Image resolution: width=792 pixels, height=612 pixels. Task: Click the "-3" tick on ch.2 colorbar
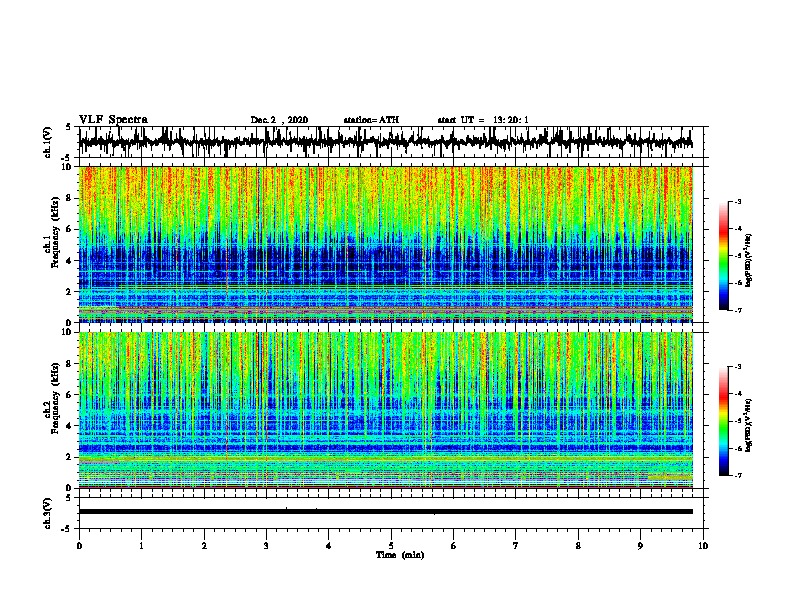737,367
